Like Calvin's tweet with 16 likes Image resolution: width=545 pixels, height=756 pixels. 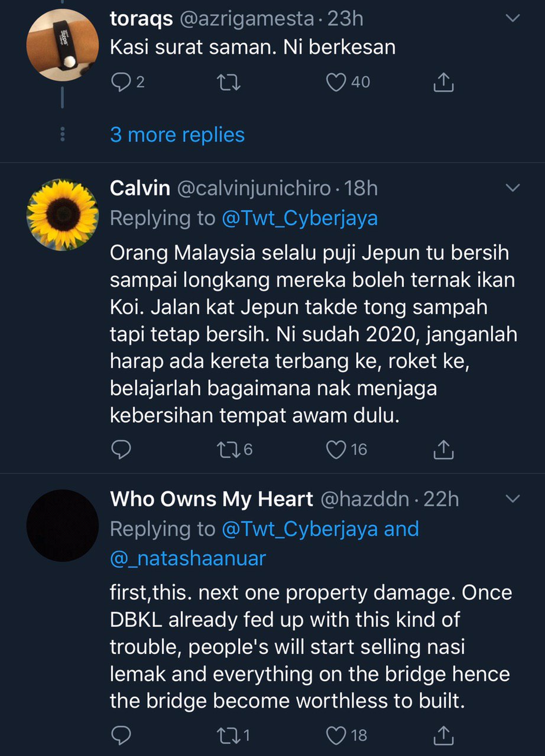click(x=336, y=450)
